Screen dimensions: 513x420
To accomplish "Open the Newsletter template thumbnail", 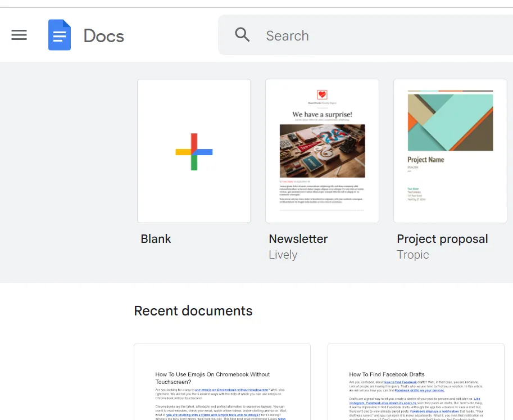I will click(323, 151).
